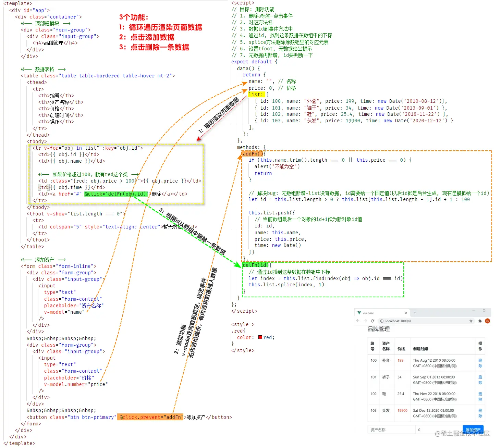
Task: Click the v-model.number="price" code line
Action: [x=76, y=384]
